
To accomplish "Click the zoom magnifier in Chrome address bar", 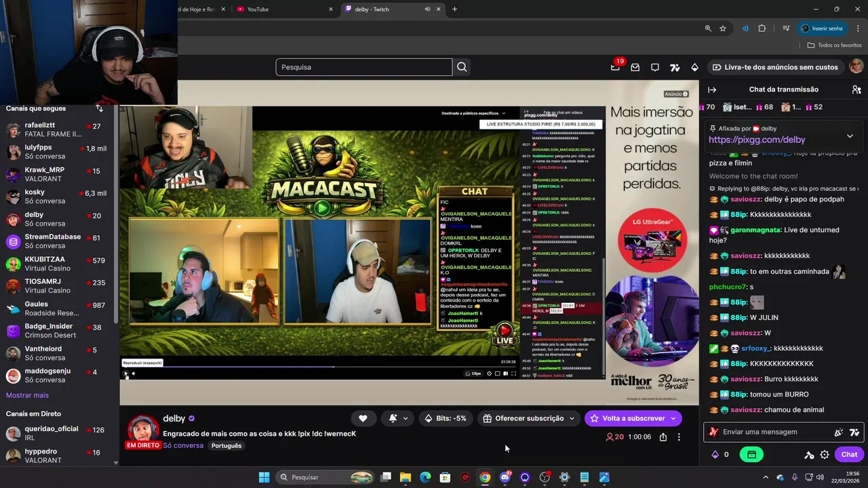I will (708, 28).
